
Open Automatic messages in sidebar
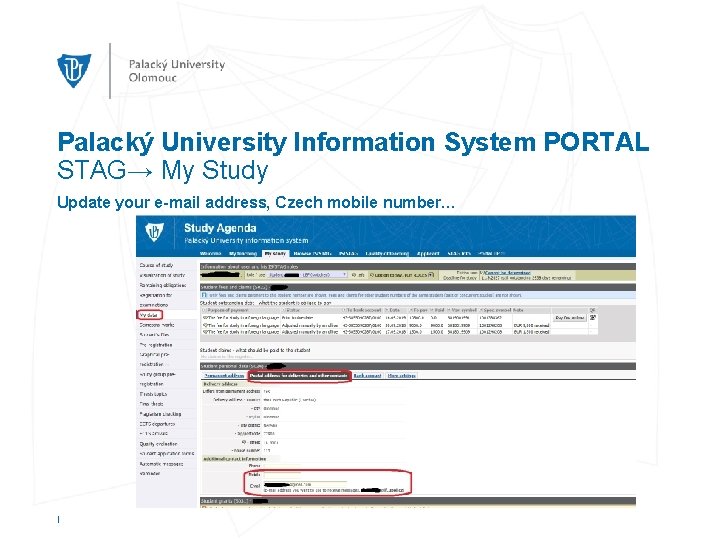[161, 463]
